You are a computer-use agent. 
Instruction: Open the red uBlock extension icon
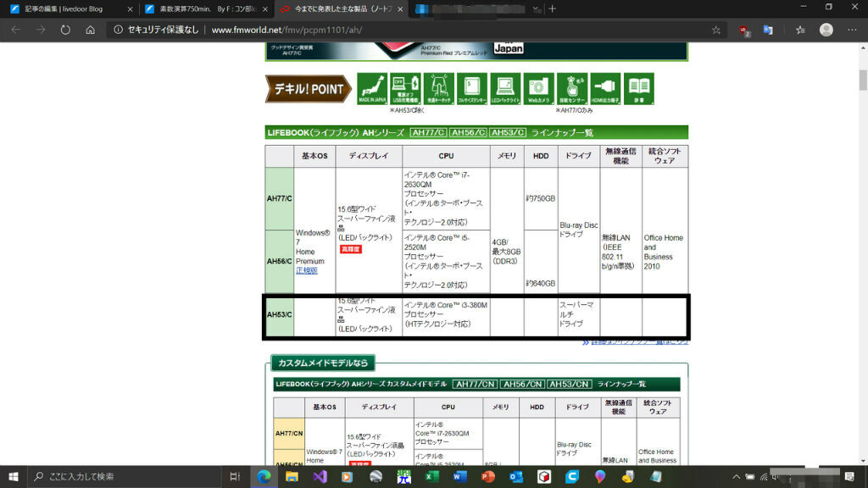tap(744, 30)
